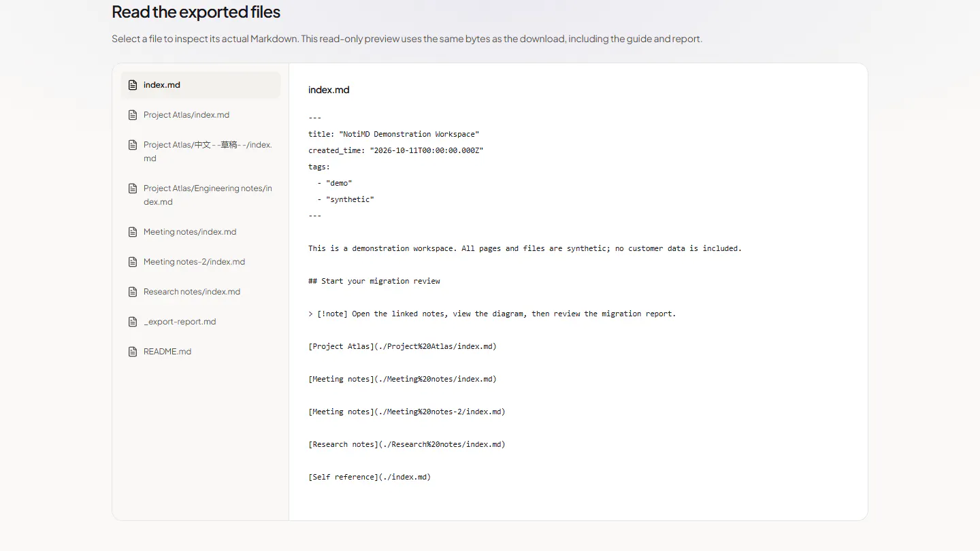This screenshot has height=551, width=980.
Task: Click the file icon beside Meeting notes/index.md
Action: 133,232
